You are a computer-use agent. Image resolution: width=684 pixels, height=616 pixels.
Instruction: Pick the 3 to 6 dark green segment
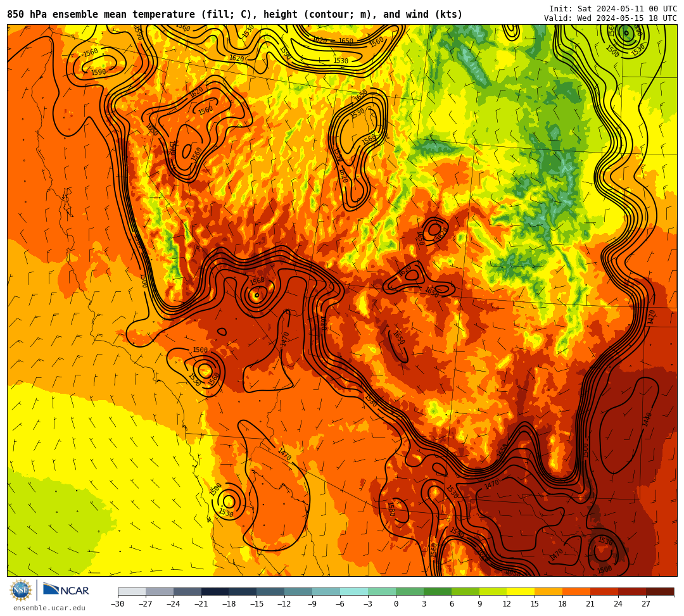tap(438, 591)
